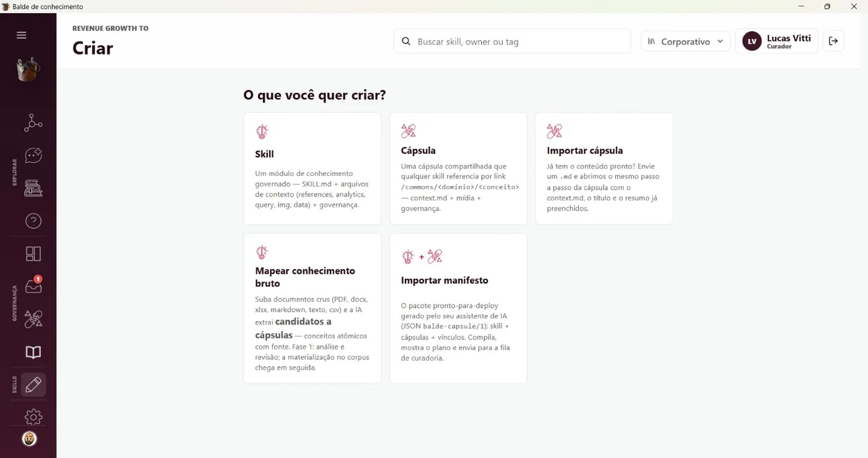Open the chat sparkle sidebar icon
868x458 pixels.
coord(33,156)
